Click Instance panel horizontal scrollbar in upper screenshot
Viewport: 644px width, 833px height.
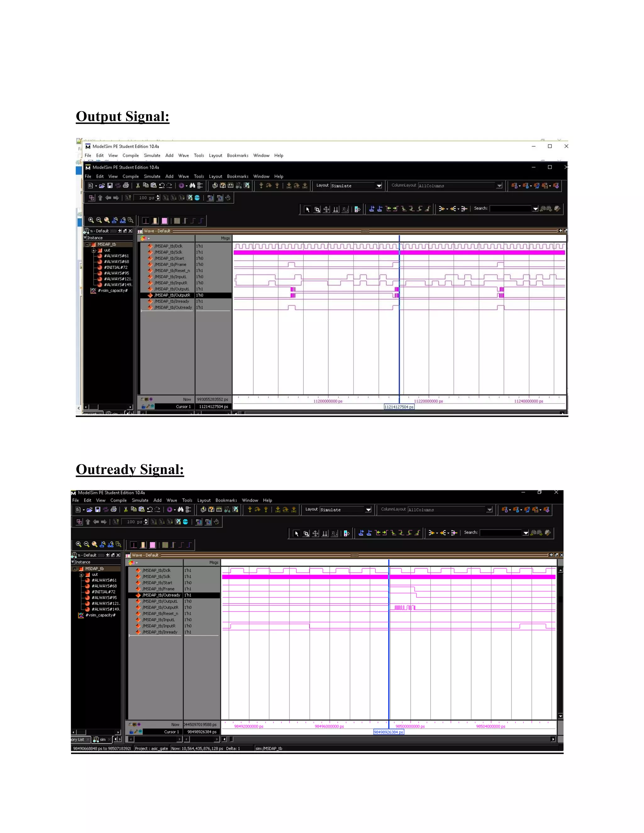click(108, 407)
